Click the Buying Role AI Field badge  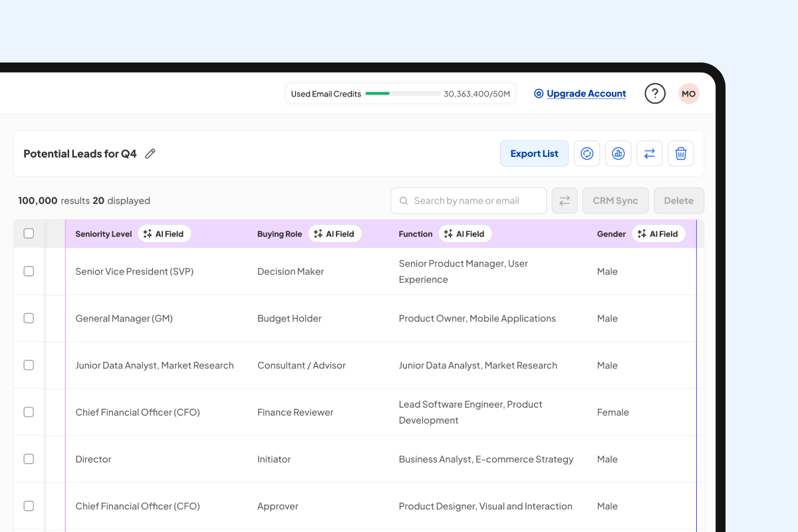(x=335, y=234)
